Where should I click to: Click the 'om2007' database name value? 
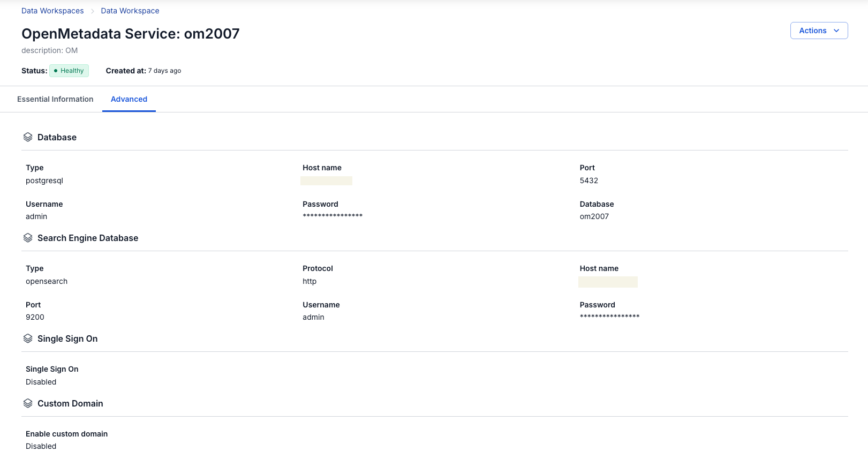[x=594, y=216]
